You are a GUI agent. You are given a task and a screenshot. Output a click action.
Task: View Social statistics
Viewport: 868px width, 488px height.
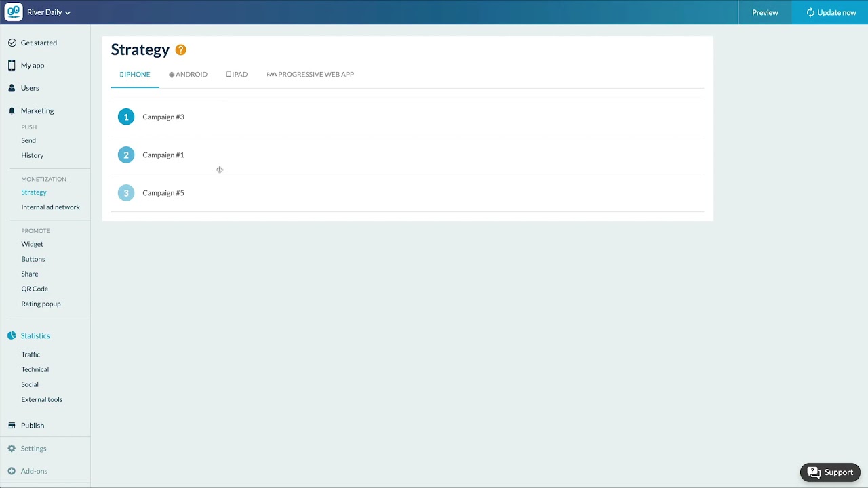click(x=30, y=384)
